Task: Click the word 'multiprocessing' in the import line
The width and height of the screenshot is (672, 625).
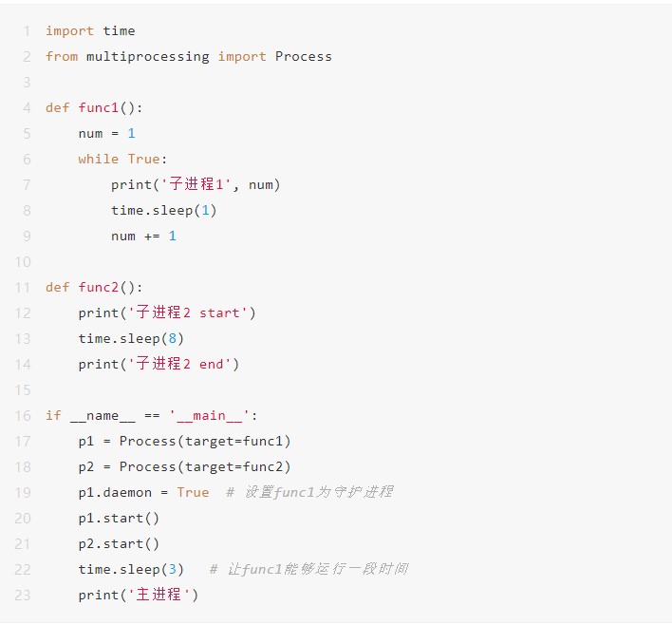Action: (x=147, y=56)
